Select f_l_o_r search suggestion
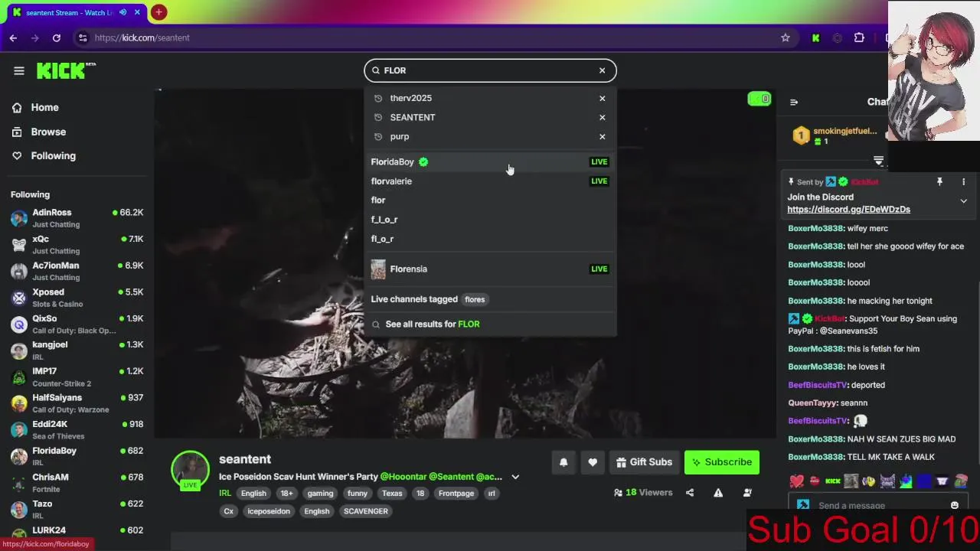This screenshot has height=551, width=980. click(x=490, y=220)
